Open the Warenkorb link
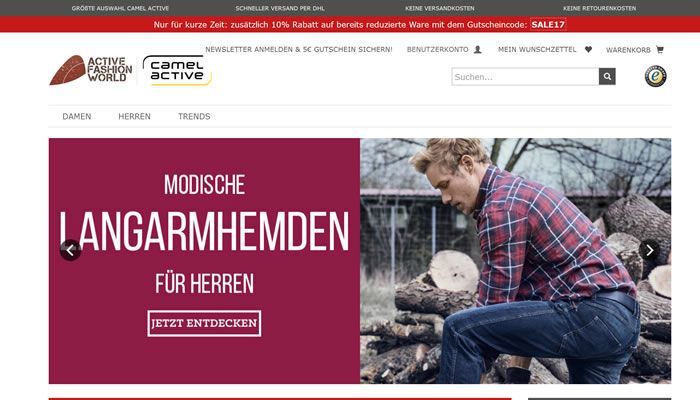Viewport: 700px width, 400px height. click(x=628, y=50)
